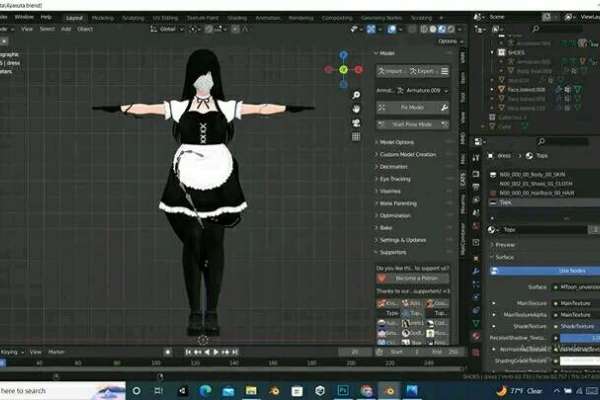Toggle perspective/orthographic grid icon in viewport
The image size is (600, 400).
[x=356, y=137]
